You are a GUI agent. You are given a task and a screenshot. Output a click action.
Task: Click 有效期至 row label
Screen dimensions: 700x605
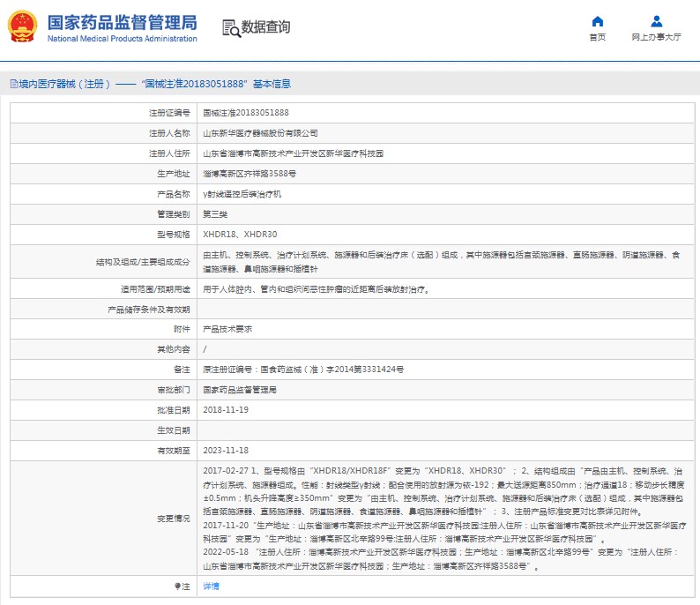(173, 451)
